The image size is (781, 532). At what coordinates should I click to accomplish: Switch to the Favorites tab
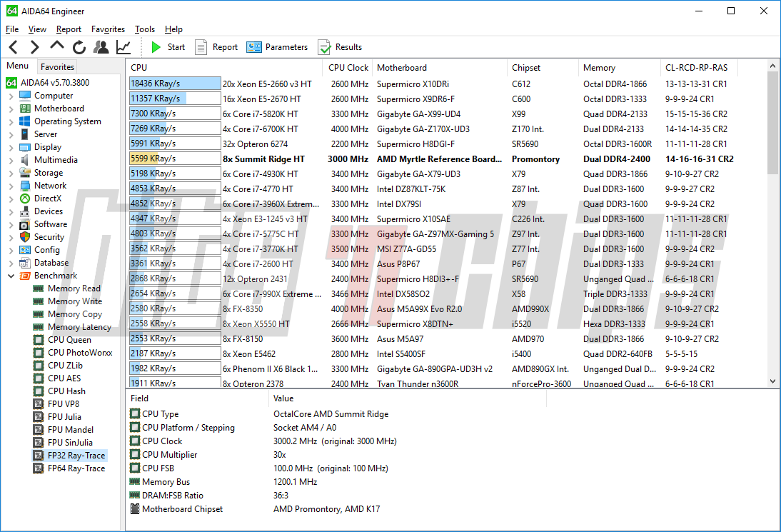click(57, 66)
